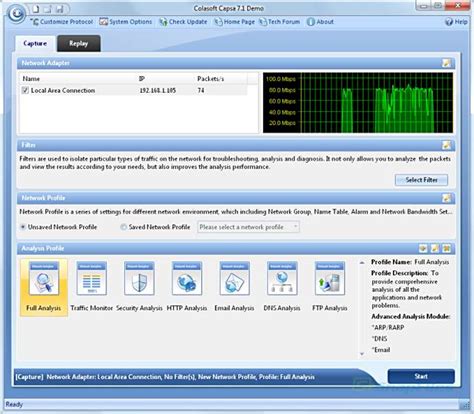Screen dimensions: 474x414
Task: Click the Save quick access icon
Action: (x=59, y=9)
